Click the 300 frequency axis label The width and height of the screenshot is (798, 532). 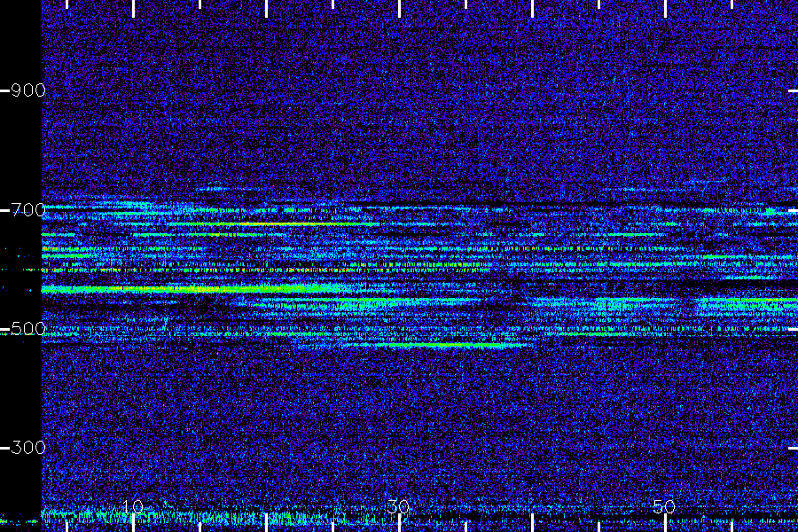tap(28, 448)
